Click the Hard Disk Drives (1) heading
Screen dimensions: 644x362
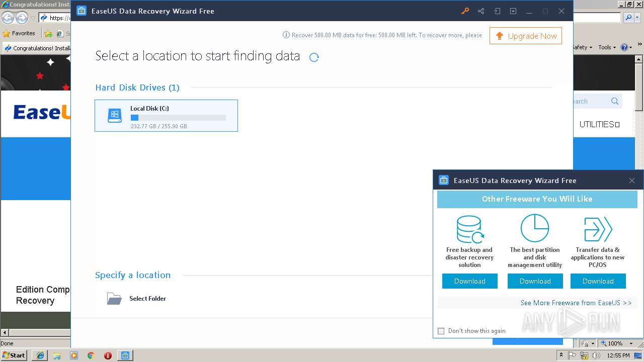(137, 87)
